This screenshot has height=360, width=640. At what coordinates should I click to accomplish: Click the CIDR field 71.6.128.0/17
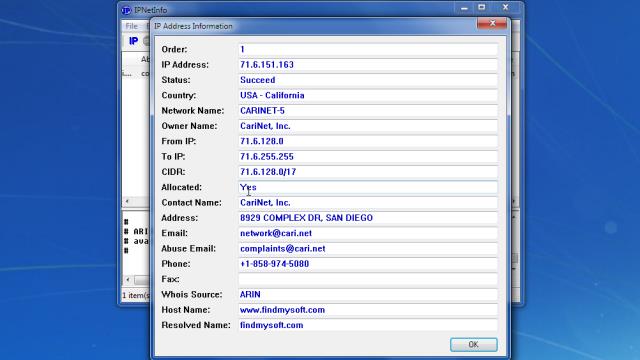368,172
